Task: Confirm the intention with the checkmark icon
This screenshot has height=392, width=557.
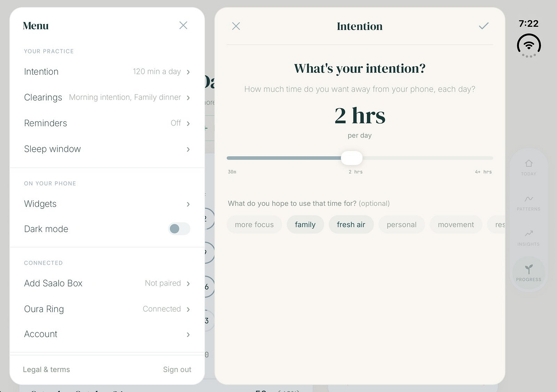Action: (484, 26)
